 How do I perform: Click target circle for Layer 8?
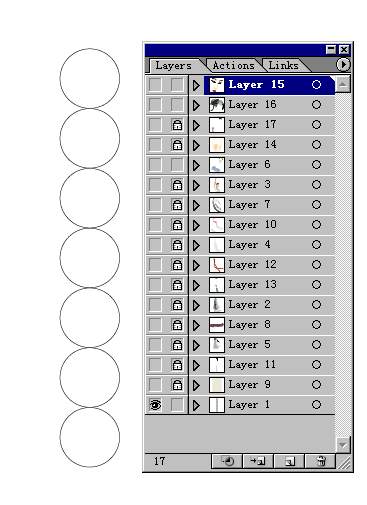pos(316,325)
